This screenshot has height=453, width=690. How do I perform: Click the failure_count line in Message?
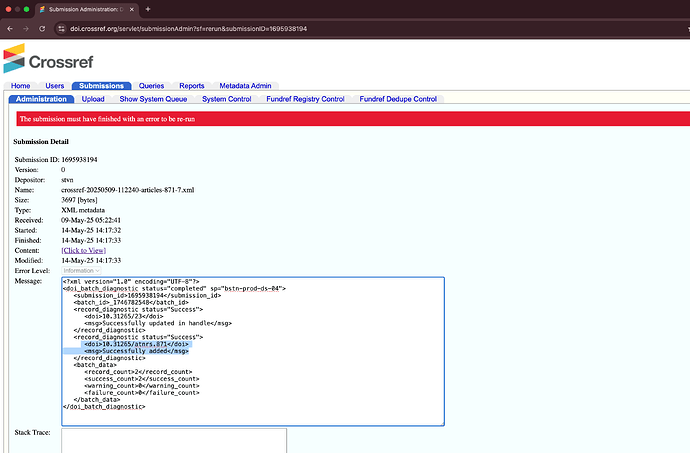pos(142,393)
